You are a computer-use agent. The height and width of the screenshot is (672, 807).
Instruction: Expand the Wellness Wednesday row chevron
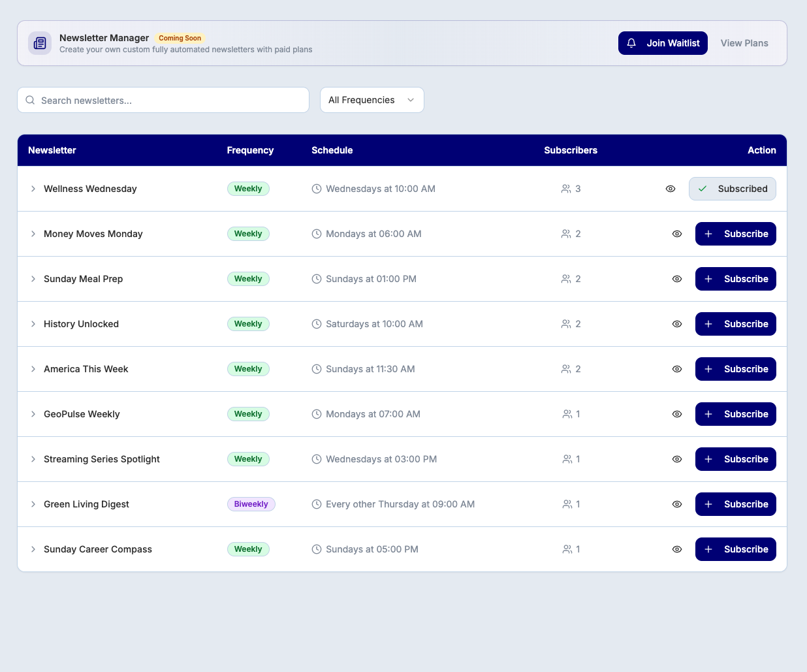point(33,189)
